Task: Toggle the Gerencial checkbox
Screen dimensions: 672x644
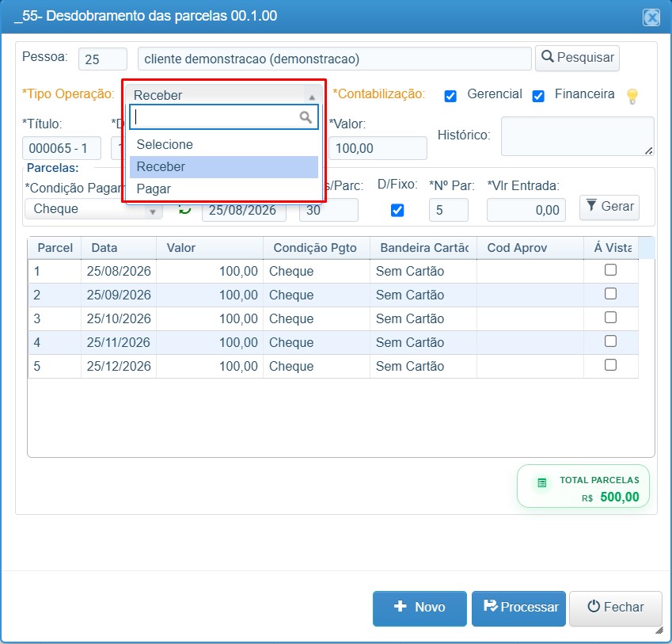Action: tap(450, 96)
